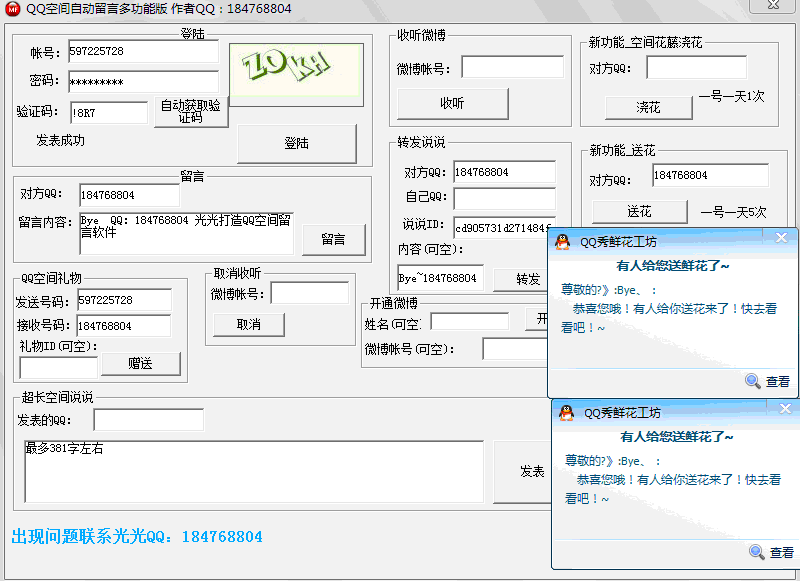Click magnifier icon in upper flower popup
This screenshot has height=581, width=800.
pyautogui.click(x=753, y=381)
